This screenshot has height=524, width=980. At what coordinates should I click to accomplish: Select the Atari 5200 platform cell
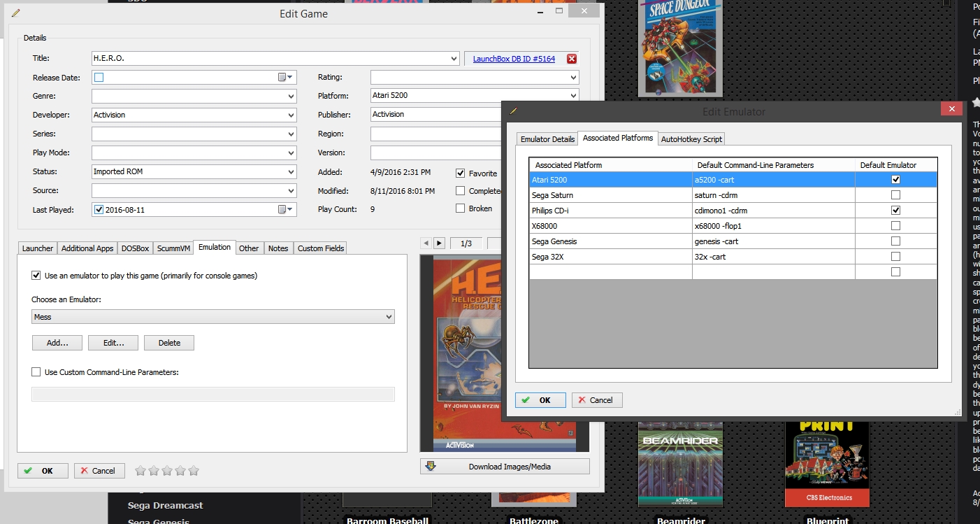(611, 180)
